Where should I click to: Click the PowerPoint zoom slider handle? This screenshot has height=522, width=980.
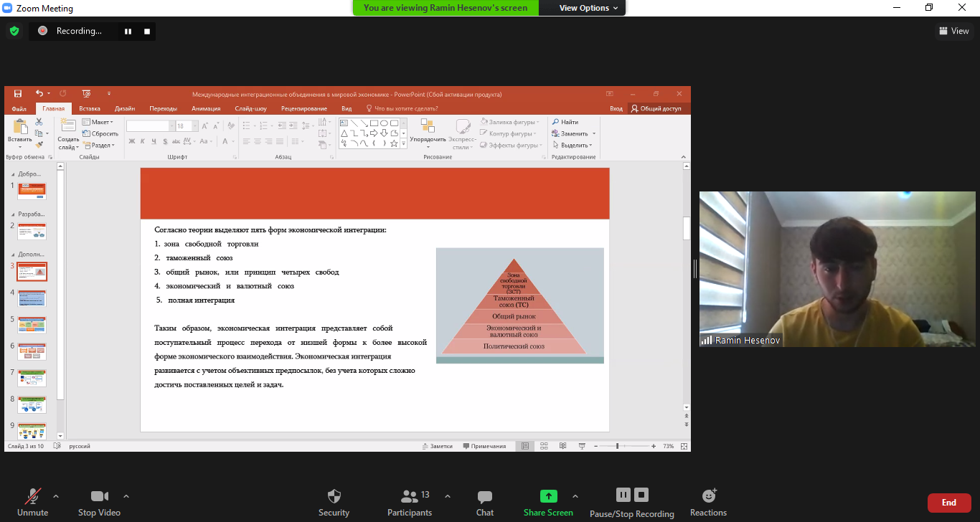tap(617, 446)
